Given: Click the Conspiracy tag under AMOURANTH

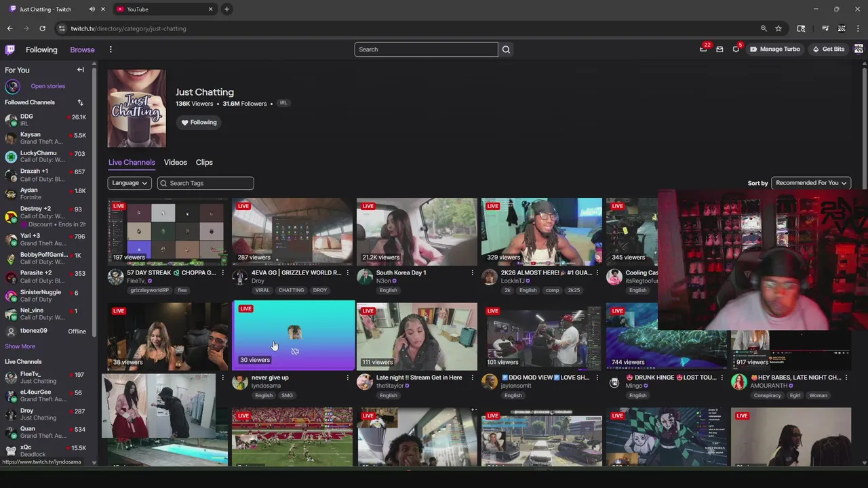Looking at the screenshot, I should (767, 395).
